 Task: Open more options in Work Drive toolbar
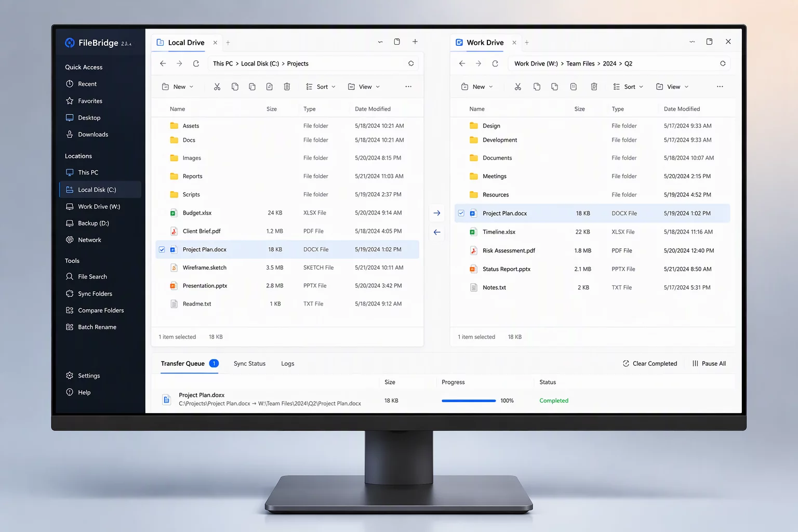tap(720, 87)
